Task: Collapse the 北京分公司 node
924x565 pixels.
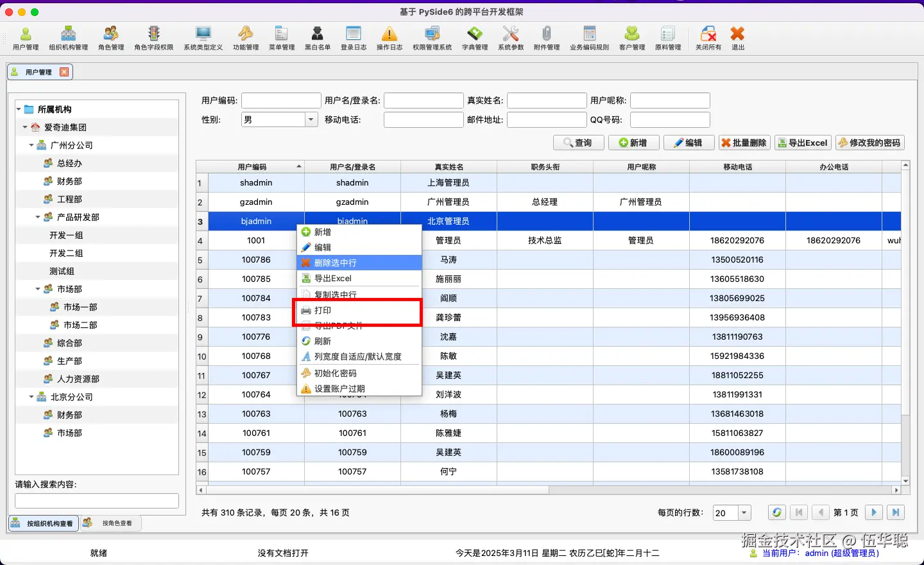Action: pyautogui.click(x=31, y=397)
